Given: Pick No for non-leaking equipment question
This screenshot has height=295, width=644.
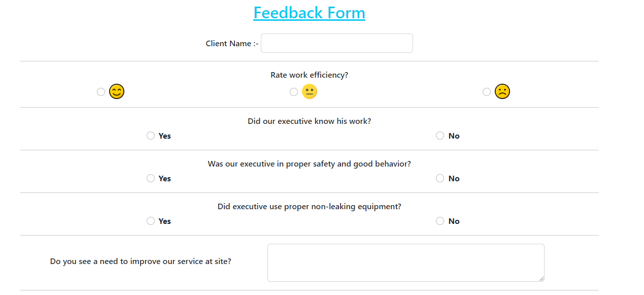Looking at the screenshot, I should click(440, 221).
